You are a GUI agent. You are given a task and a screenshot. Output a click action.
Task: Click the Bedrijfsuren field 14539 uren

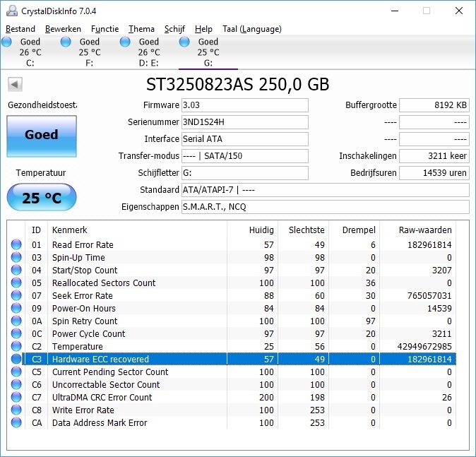[434, 173]
